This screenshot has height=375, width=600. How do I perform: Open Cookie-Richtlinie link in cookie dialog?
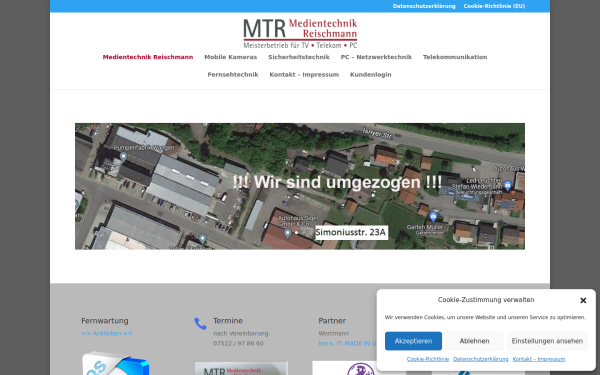tap(428, 359)
